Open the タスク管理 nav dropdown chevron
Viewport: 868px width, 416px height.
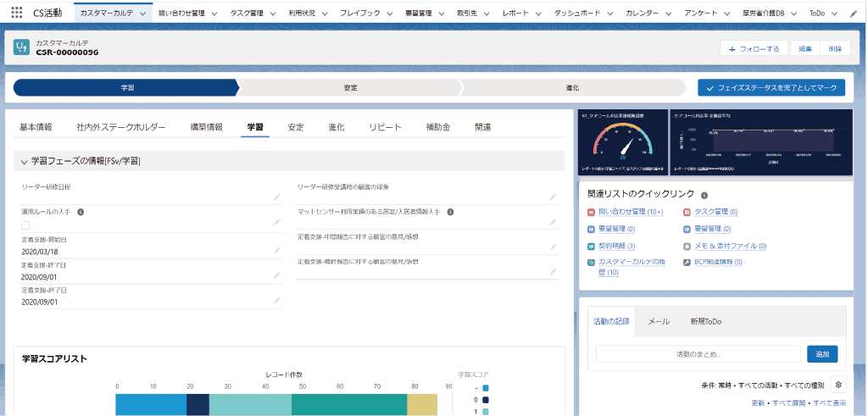click(x=272, y=14)
